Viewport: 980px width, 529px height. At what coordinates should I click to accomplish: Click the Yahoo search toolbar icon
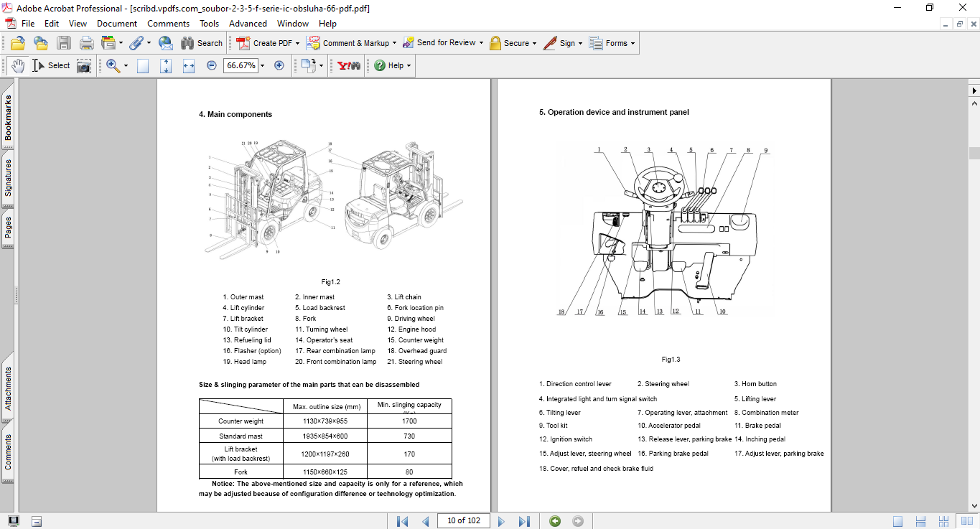point(349,65)
